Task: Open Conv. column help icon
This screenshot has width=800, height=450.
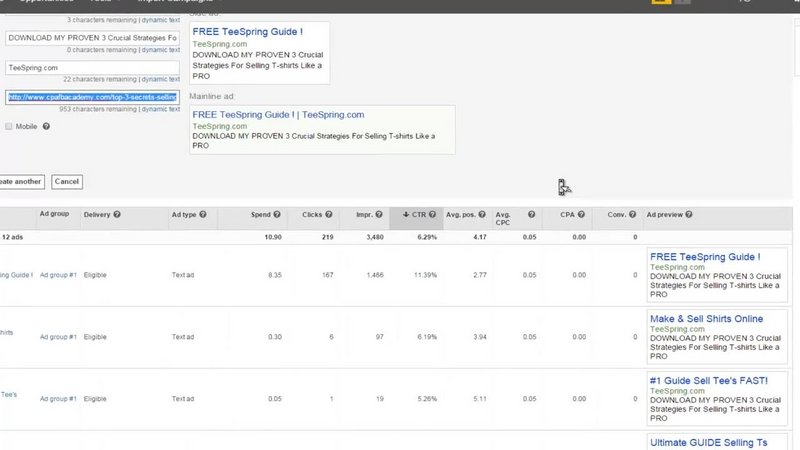Action: pos(632,214)
